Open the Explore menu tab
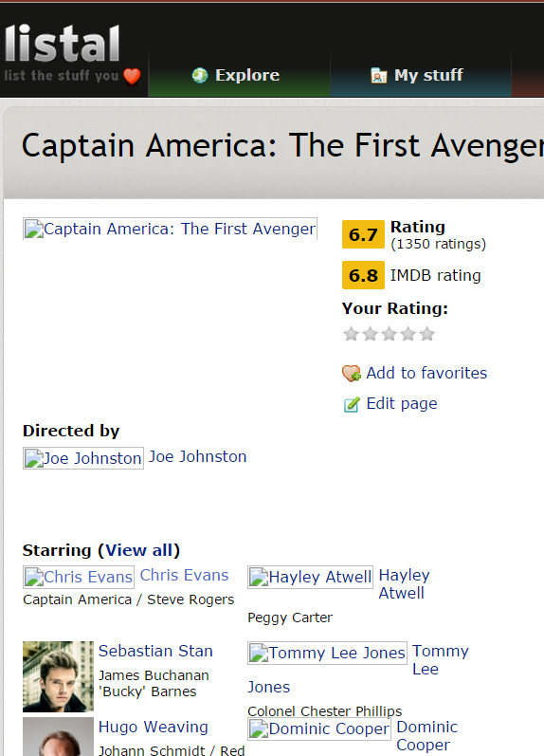The height and width of the screenshot is (756, 544). point(239,75)
